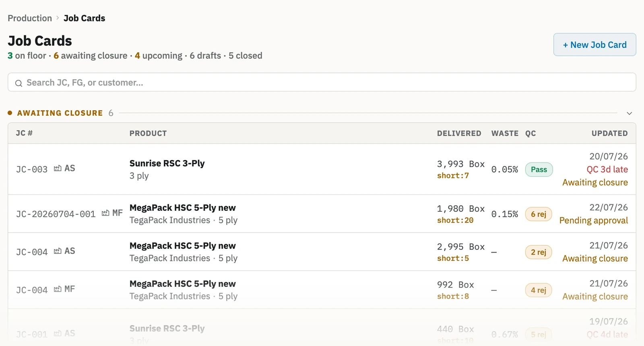This screenshot has height=346, width=644.
Task: Collapse the Awaiting Closure section chevron
Action: pos(630,113)
